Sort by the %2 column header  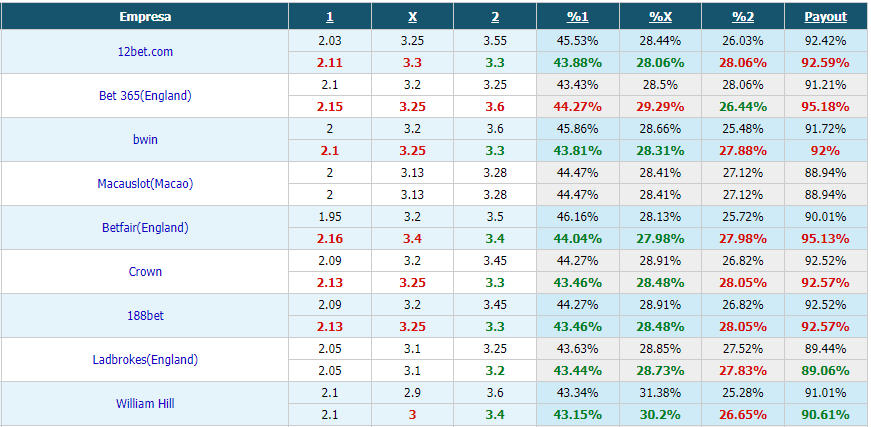(x=743, y=17)
